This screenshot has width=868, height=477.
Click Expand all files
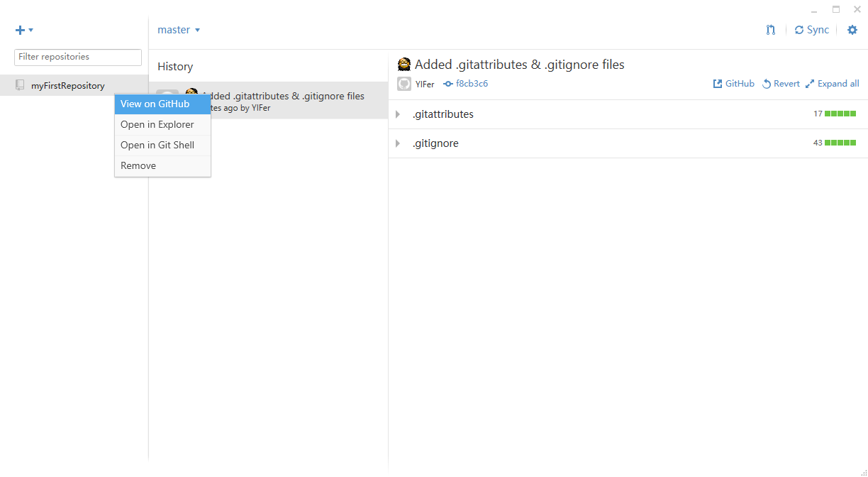tap(833, 84)
